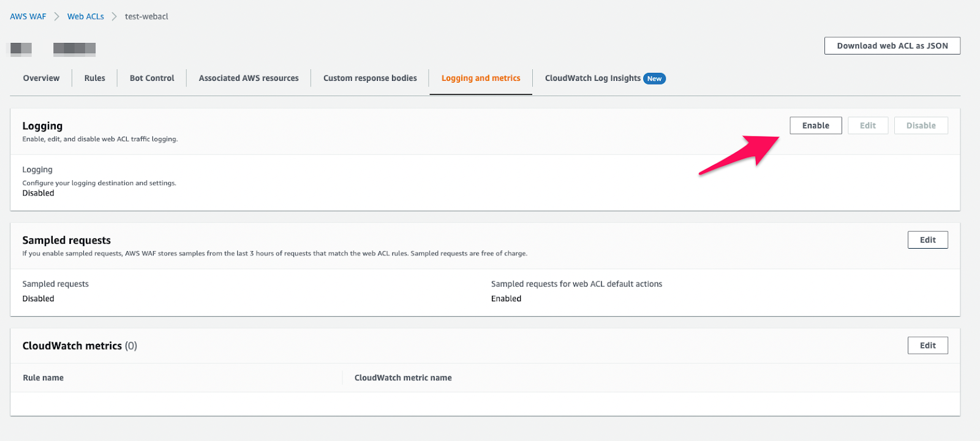The height and width of the screenshot is (441, 980).
Task: Click the Edit button in Logging section
Action: 867,126
